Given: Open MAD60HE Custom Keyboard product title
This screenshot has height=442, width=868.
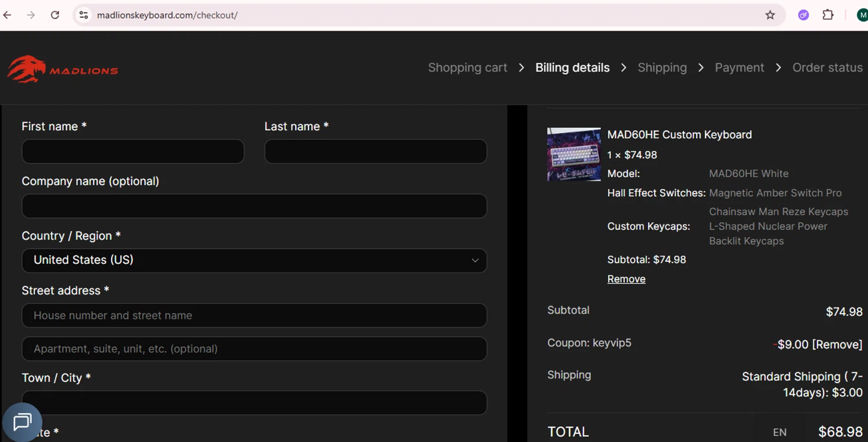Looking at the screenshot, I should (679, 135).
